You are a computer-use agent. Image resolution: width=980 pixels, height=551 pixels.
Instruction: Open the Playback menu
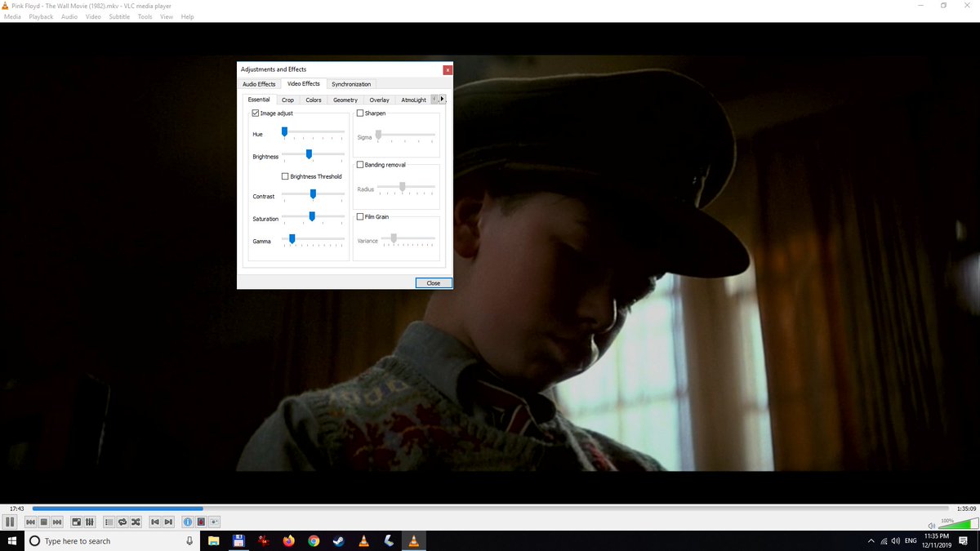click(41, 16)
